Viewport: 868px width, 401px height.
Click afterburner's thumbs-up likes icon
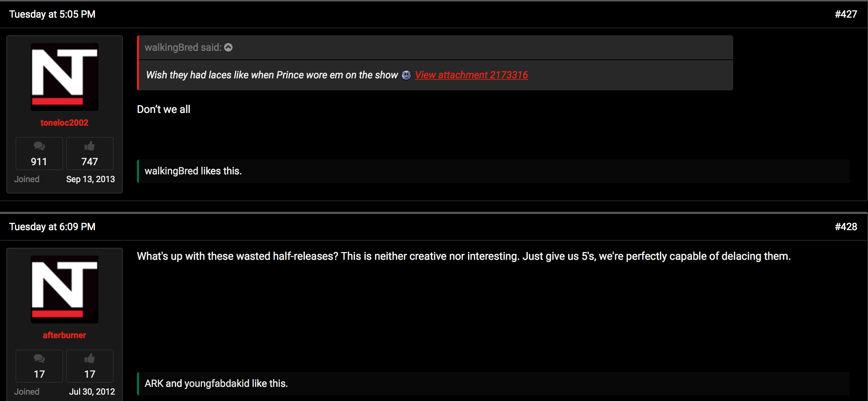point(90,358)
